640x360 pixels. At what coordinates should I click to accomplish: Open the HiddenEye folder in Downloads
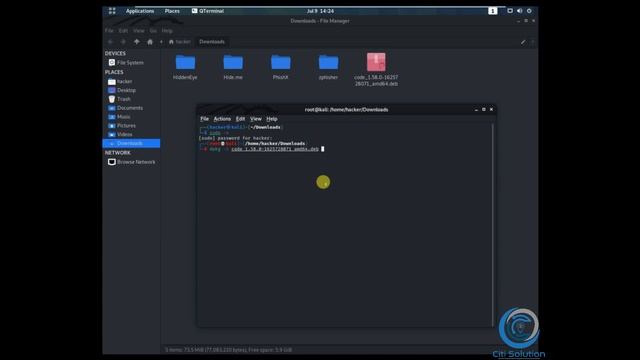pos(185,67)
